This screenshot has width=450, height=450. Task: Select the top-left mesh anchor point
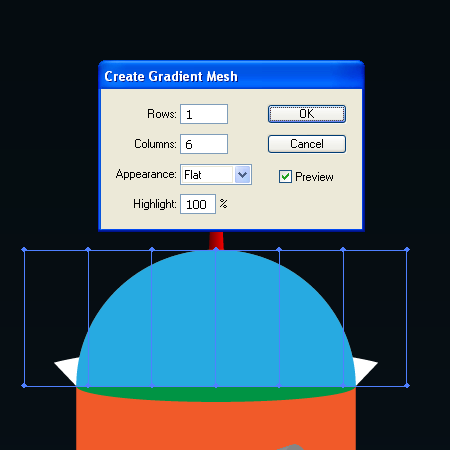pos(24,250)
